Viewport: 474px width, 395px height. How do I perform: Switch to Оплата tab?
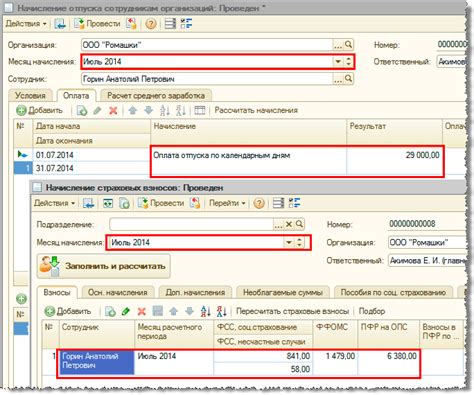(x=76, y=96)
